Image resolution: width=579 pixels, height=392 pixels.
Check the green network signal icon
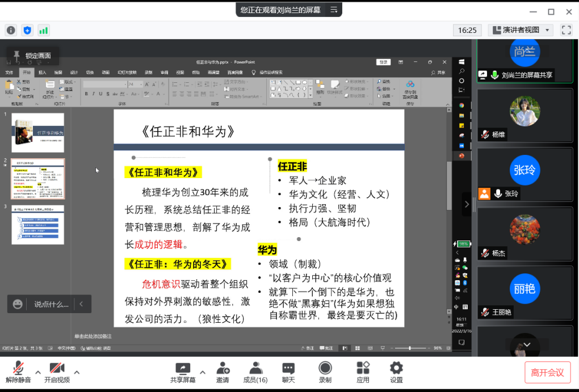coord(44,30)
